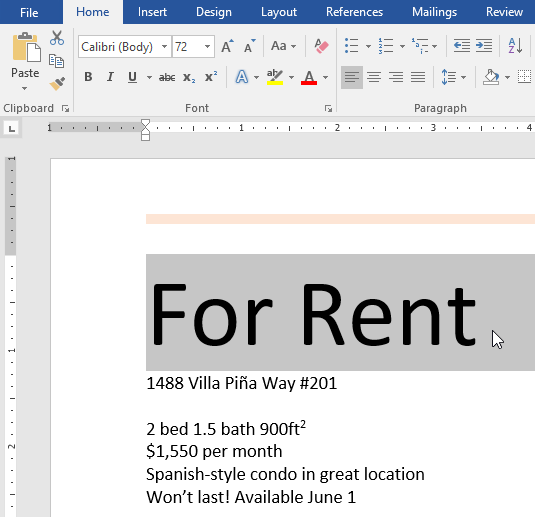The width and height of the screenshot is (535, 517).
Task: Open the File tab
Action: coord(29,13)
